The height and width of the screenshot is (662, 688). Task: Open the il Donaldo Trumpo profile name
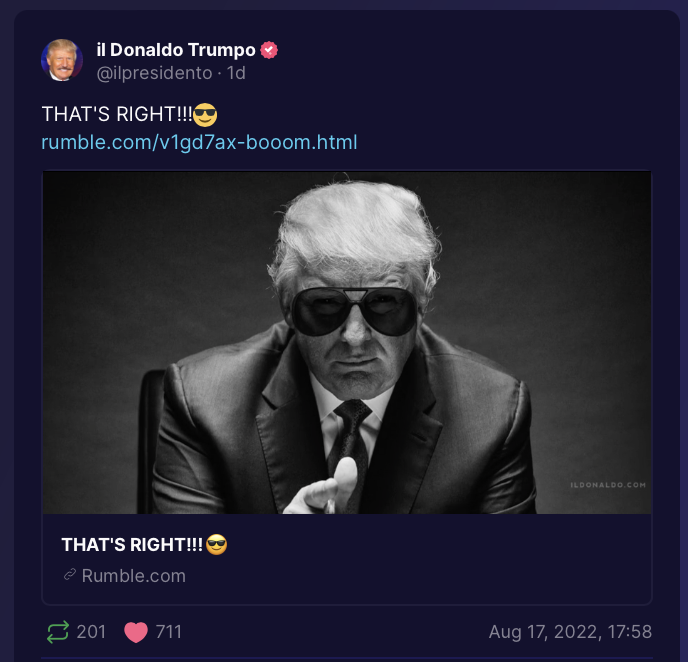click(x=176, y=50)
